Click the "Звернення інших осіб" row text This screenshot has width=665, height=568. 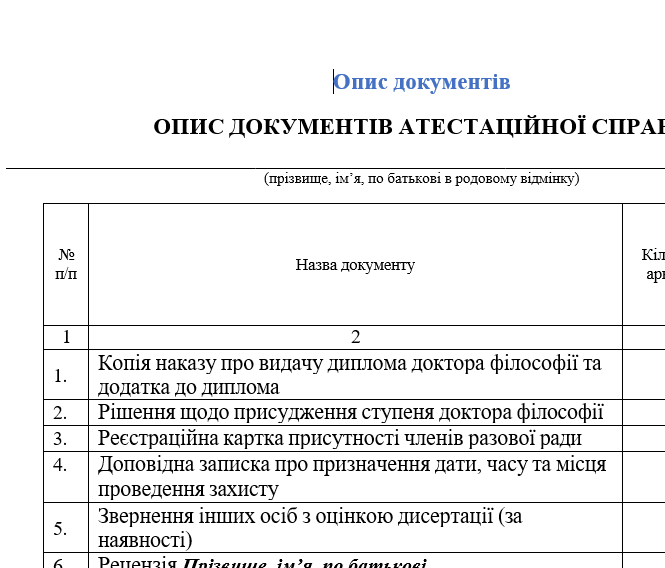(x=309, y=517)
